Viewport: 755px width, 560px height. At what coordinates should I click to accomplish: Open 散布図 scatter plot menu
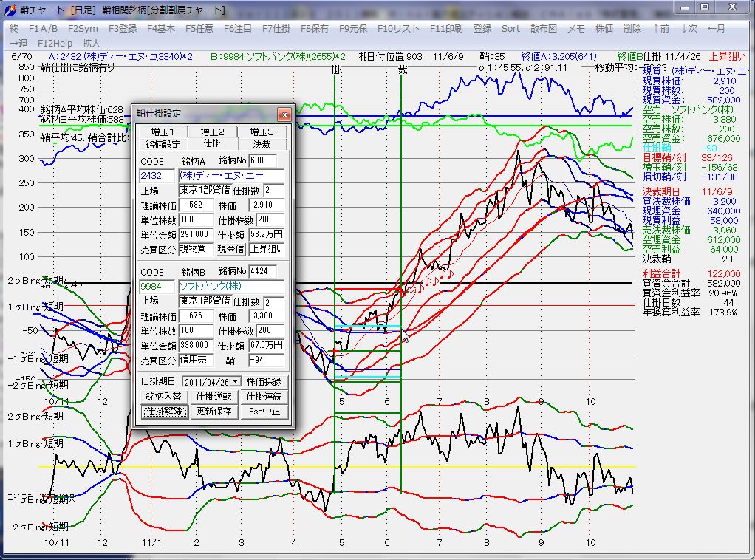click(544, 28)
